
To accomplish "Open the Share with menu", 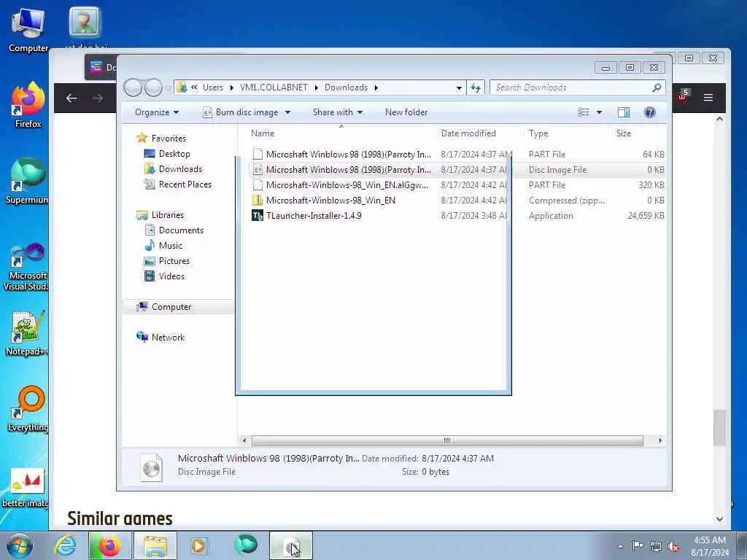I will click(337, 112).
